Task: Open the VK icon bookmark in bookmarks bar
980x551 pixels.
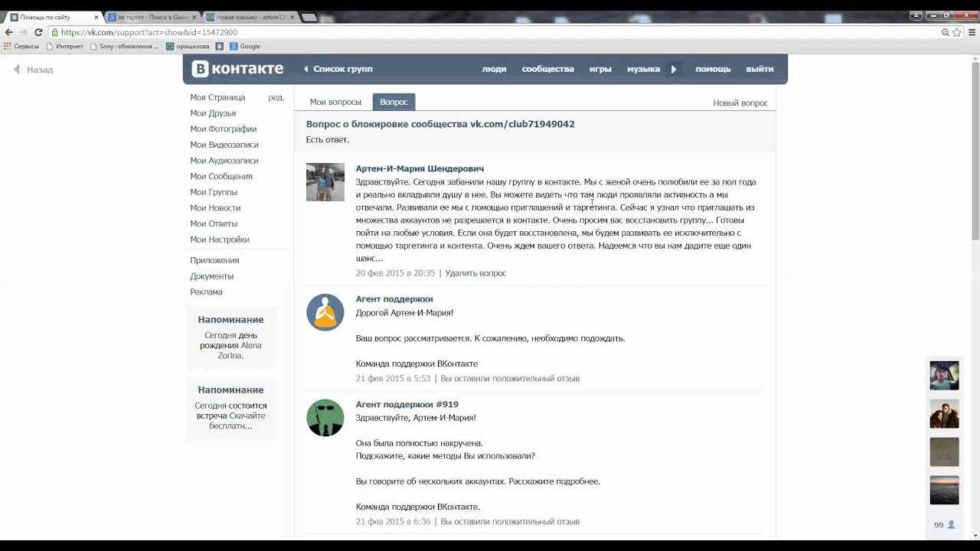Action: 219,47
